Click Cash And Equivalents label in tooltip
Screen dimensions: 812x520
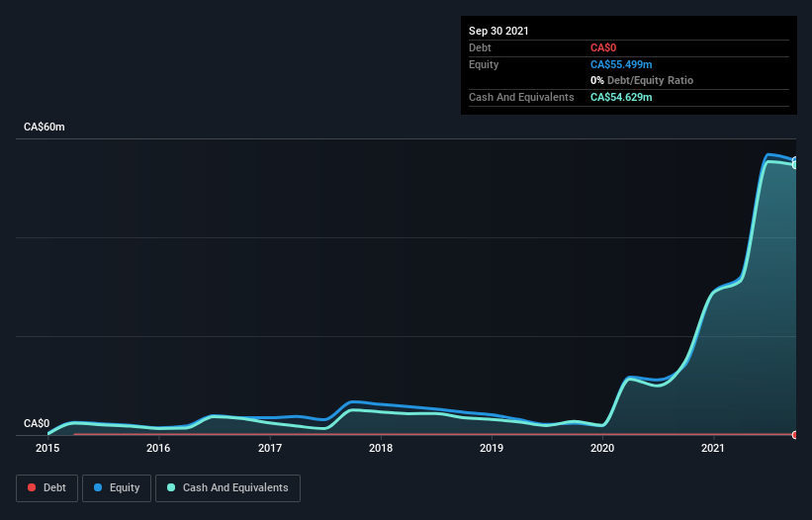521,97
